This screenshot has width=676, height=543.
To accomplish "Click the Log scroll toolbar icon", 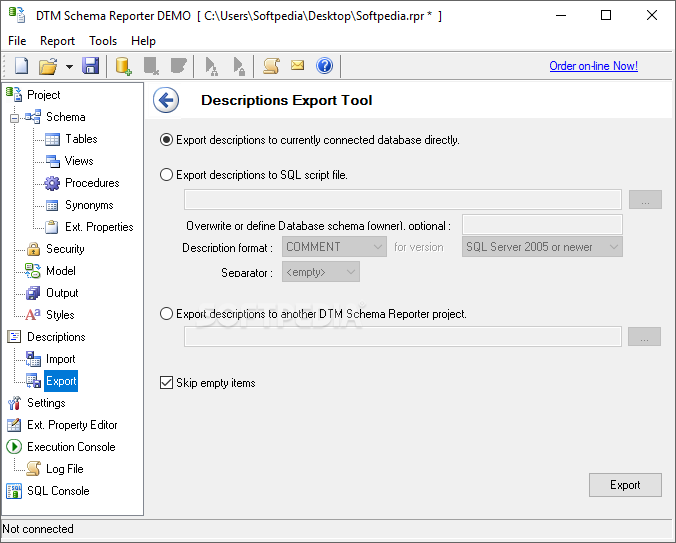I will point(272,66).
